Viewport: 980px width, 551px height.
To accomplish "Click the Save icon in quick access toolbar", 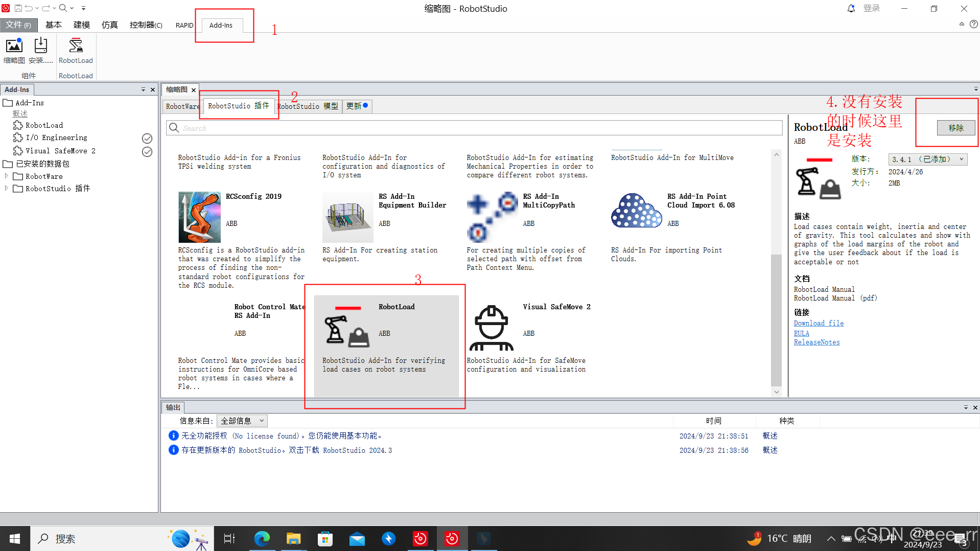I will (18, 8).
